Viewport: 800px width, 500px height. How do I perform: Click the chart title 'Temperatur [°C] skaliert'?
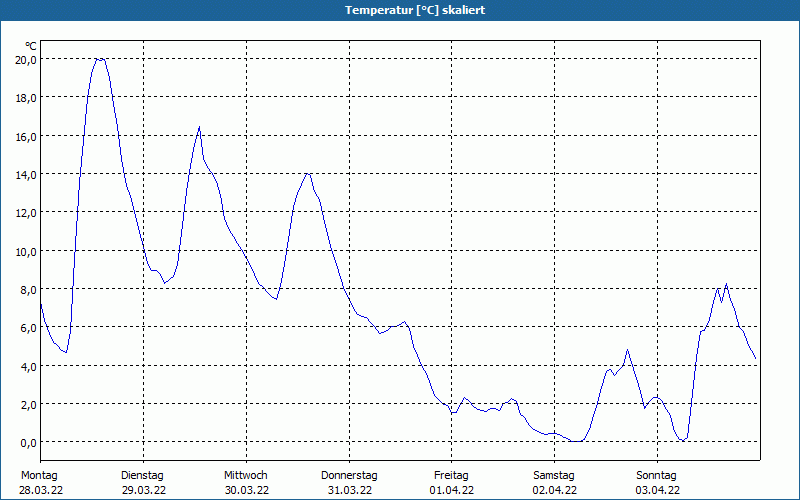[400, 10]
